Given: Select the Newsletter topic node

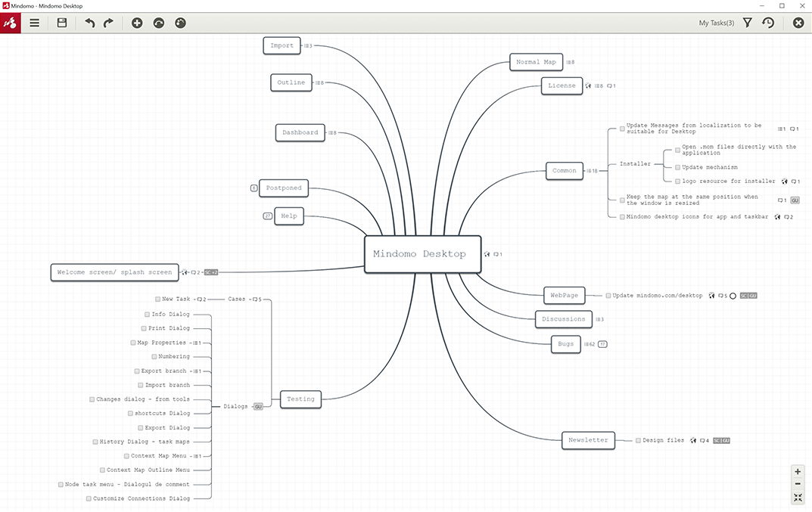Looking at the screenshot, I should (x=588, y=440).
